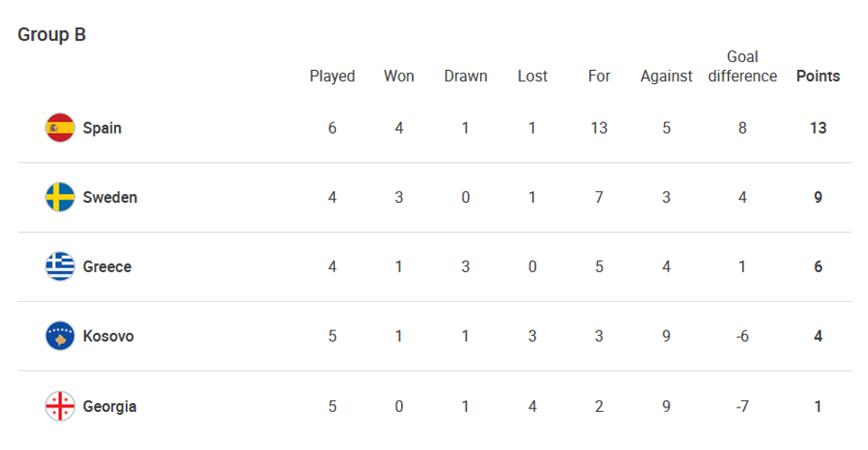The width and height of the screenshot is (868, 450).
Task: Click the Drawn column header
Action: click(466, 76)
